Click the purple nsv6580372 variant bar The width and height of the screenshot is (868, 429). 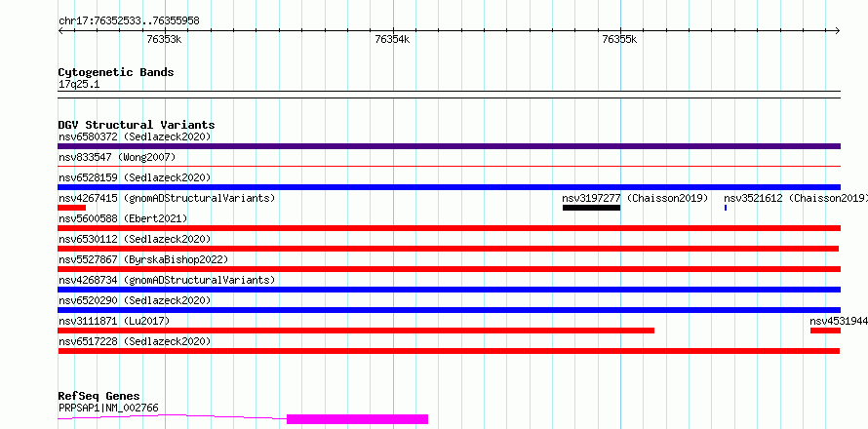[x=449, y=146]
